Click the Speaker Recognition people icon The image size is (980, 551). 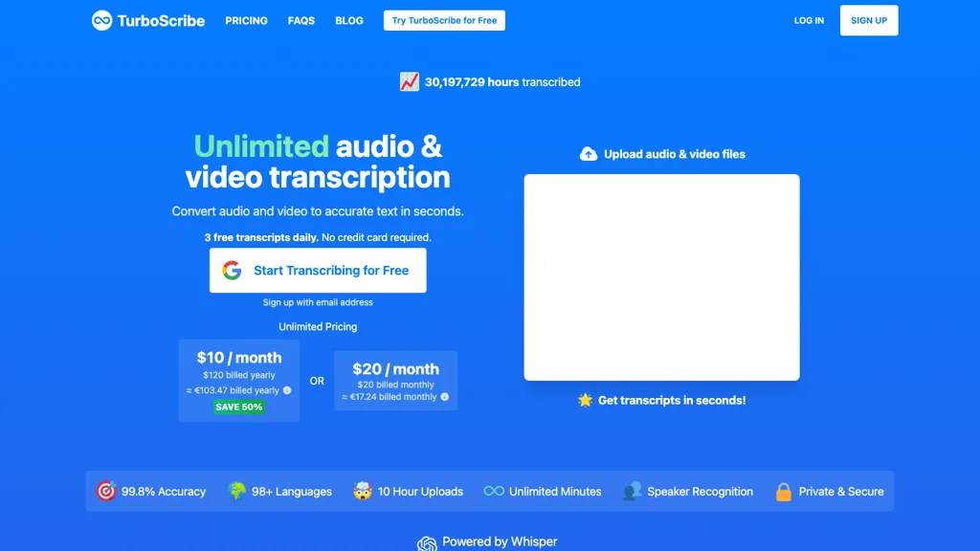(x=633, y=491)
